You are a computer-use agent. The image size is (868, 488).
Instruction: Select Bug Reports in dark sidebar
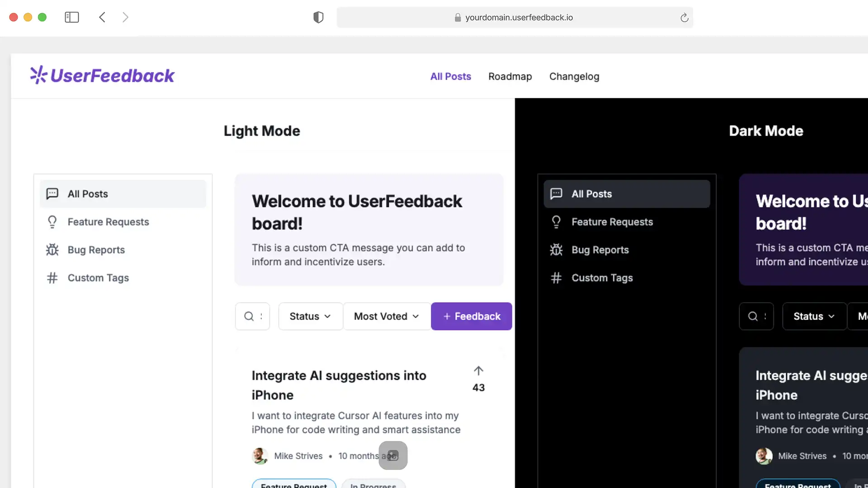pyautogui.click(x=600, y=250)
